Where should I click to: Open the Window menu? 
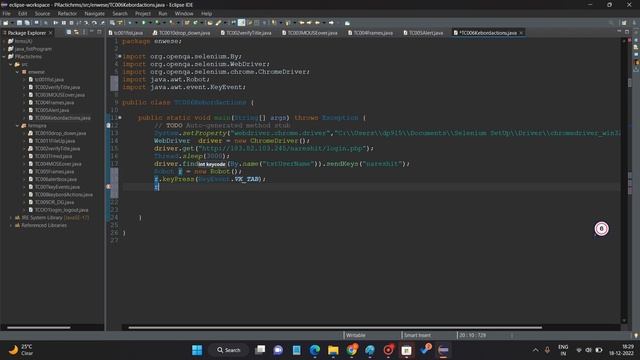(184, 13)
